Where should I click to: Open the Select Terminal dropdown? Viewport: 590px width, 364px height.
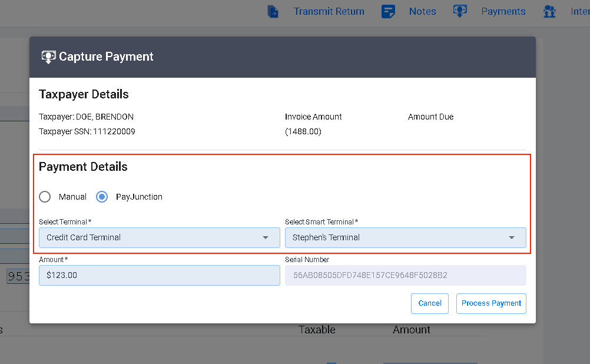pos(160,237)
